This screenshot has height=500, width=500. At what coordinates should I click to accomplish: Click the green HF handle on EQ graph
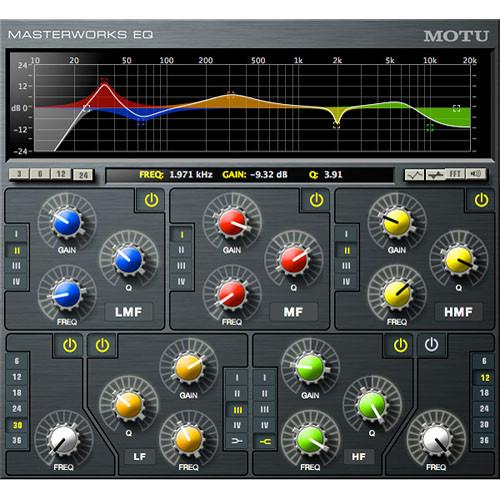pyautogui.click(x=429, y=128)
